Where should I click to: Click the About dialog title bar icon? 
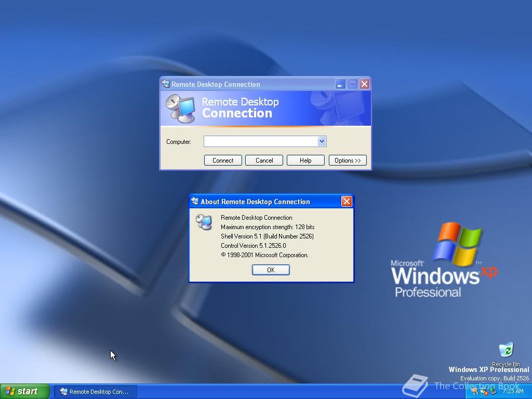coord(195,202)
